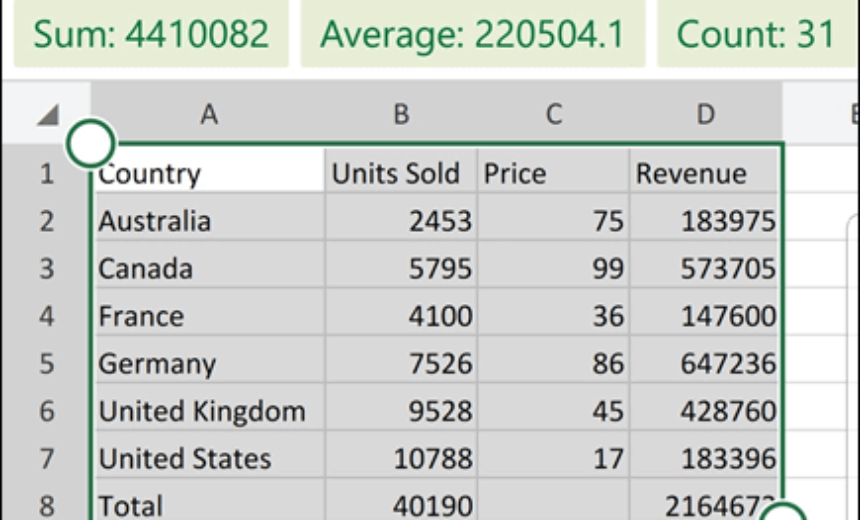
Task: Click the Canada cell
Action: click(209, 264)
